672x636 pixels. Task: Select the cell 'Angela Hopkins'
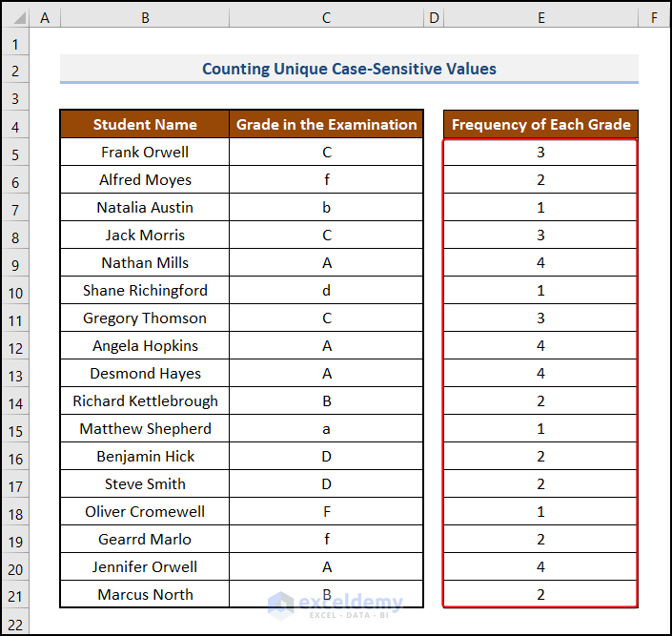[145, 346]
